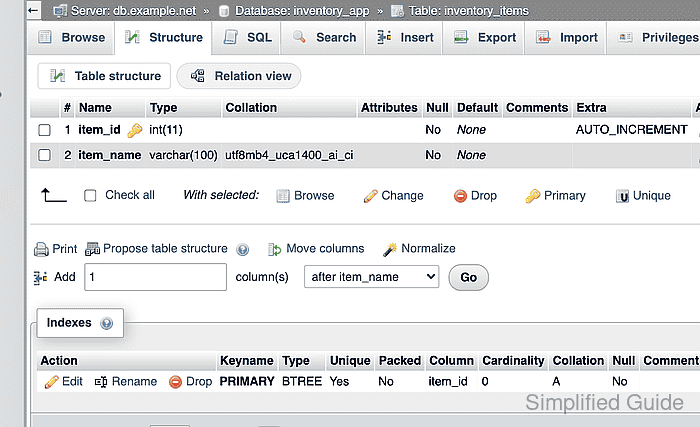Click the Add column icon
The image size is (700, 427).
(41, 277)
